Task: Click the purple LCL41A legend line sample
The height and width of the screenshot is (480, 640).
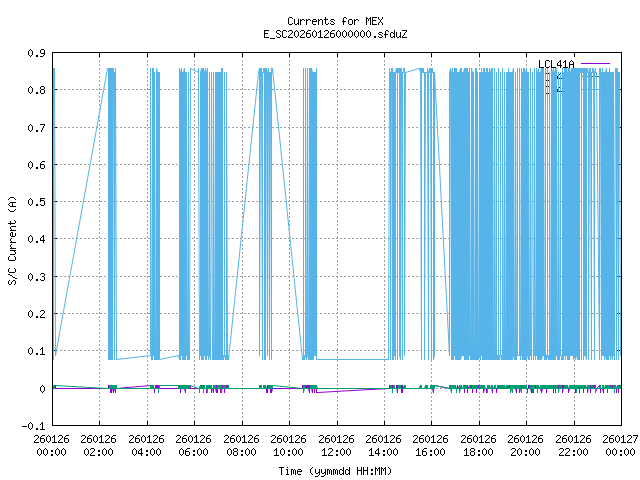Action: point(595,65)
